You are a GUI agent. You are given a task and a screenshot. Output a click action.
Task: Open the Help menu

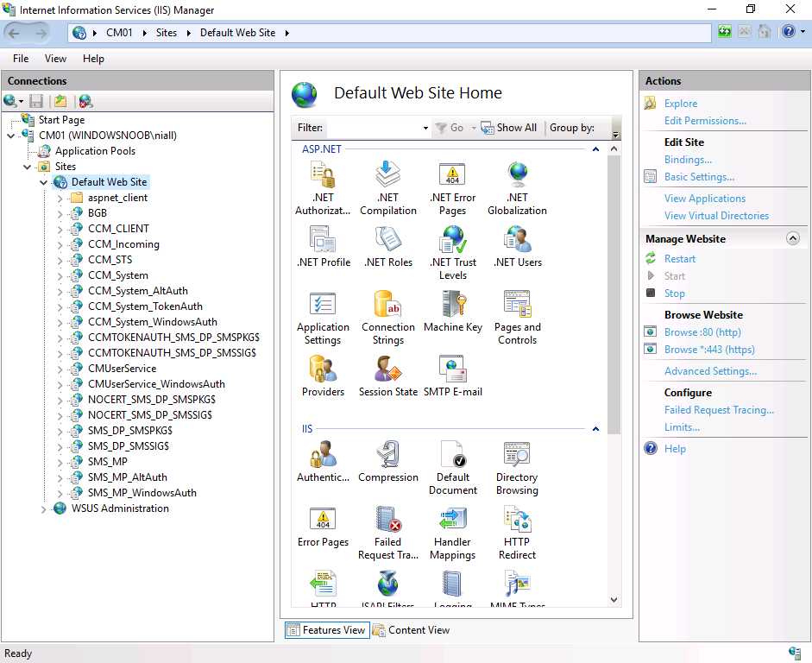pos(93,59)
